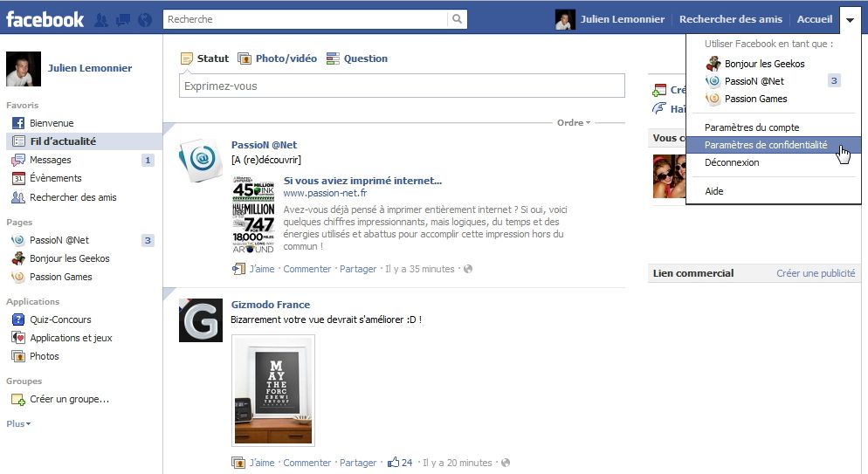Open Messages icon in sidebar

pos(18,160)
